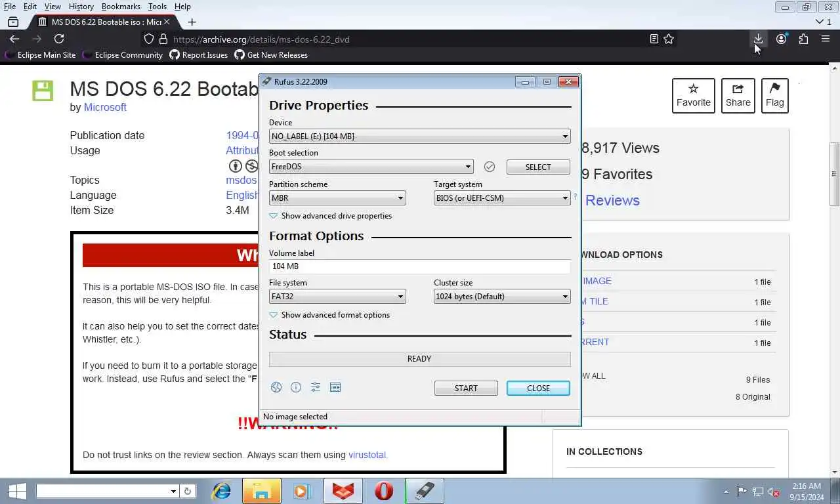The height and width of the screenshot is (504, 840).
Task: Click the volume muted tray icon
Action: tap(774, 492)
